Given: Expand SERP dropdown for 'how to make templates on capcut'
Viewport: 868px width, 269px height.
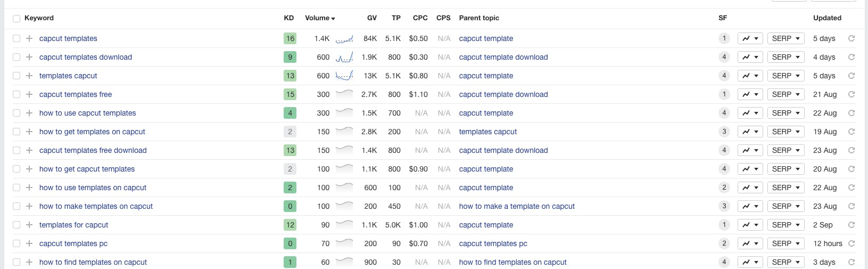Looking at the screenshot, I should tap(786, 206).
